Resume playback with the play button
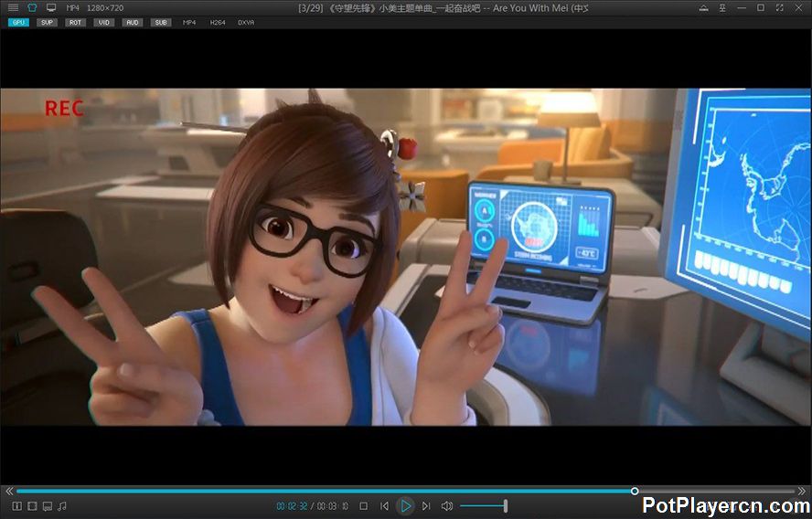 405,506
